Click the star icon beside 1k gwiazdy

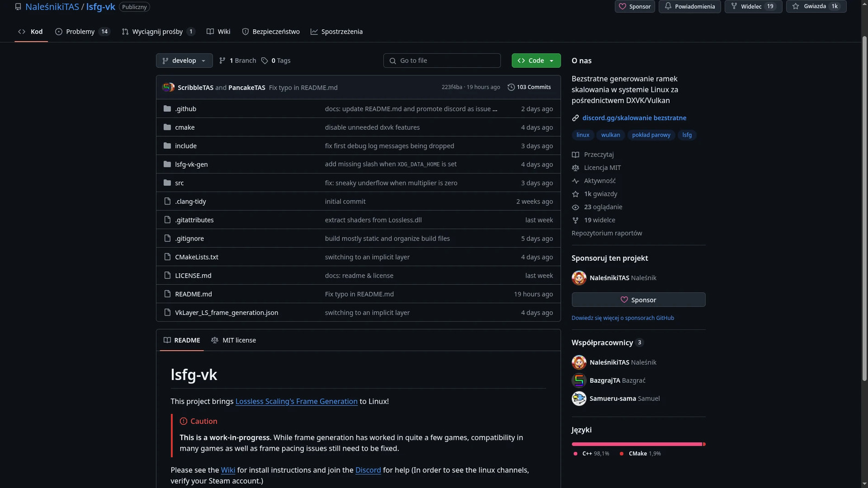coord(576,194)
